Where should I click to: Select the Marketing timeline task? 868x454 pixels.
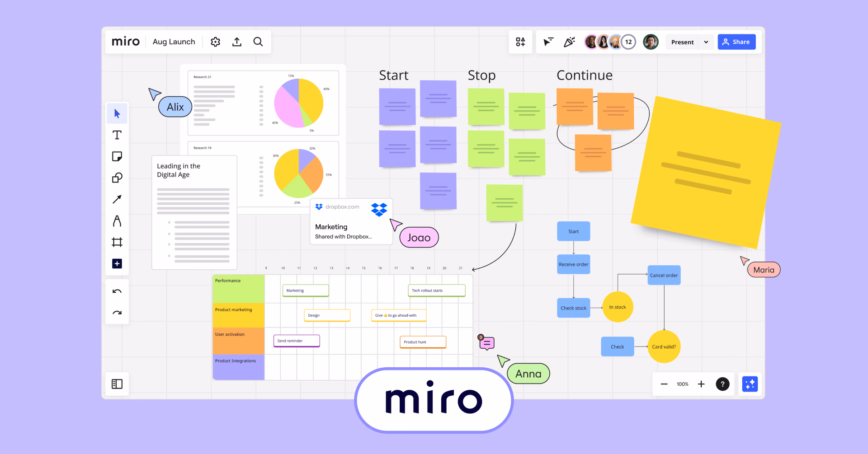(306, 290)
